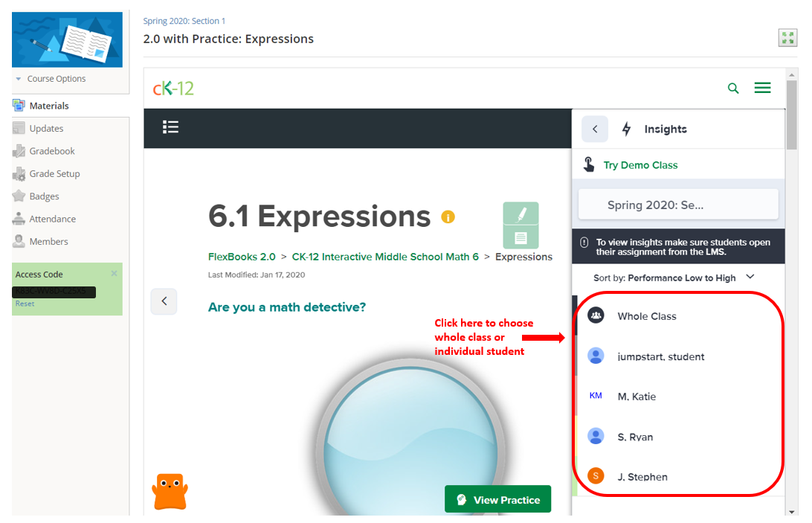Reset the access code
This screenshot has height=523, width=812.
point(25,304)
